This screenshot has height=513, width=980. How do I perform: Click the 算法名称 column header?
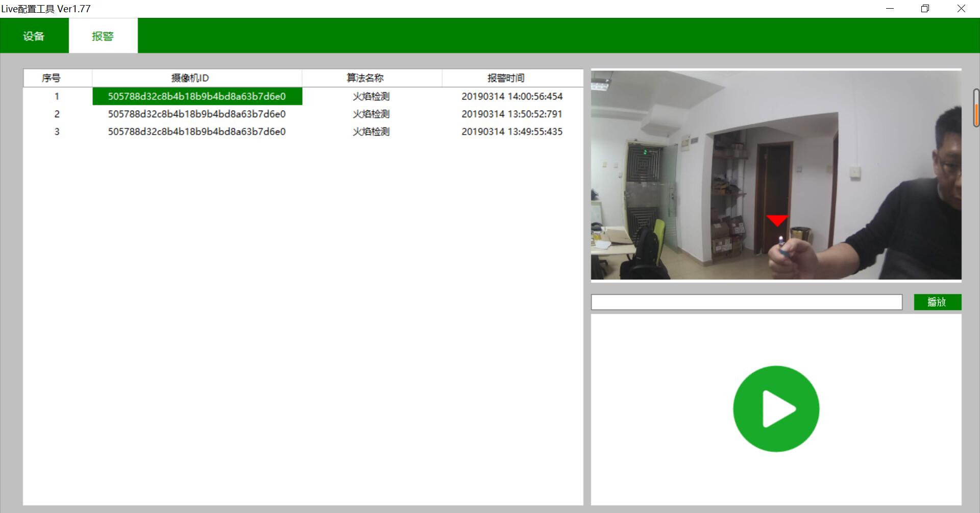(x=372, y=78)
